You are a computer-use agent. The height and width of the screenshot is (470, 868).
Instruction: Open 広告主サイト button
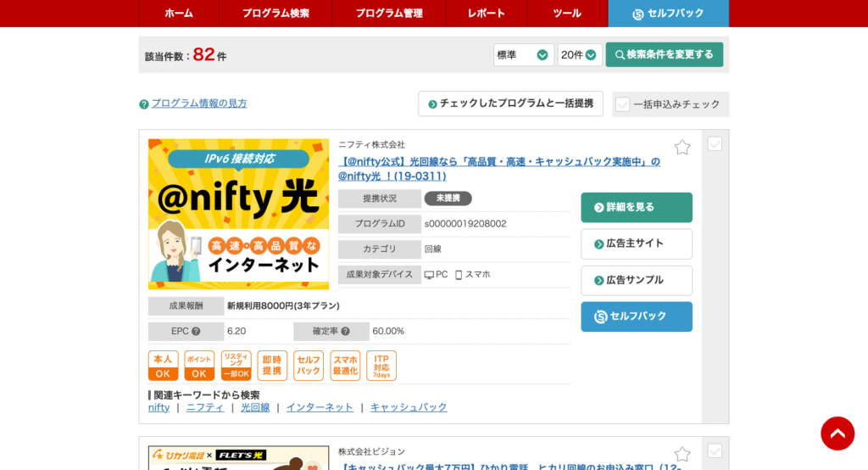point(637,243)
